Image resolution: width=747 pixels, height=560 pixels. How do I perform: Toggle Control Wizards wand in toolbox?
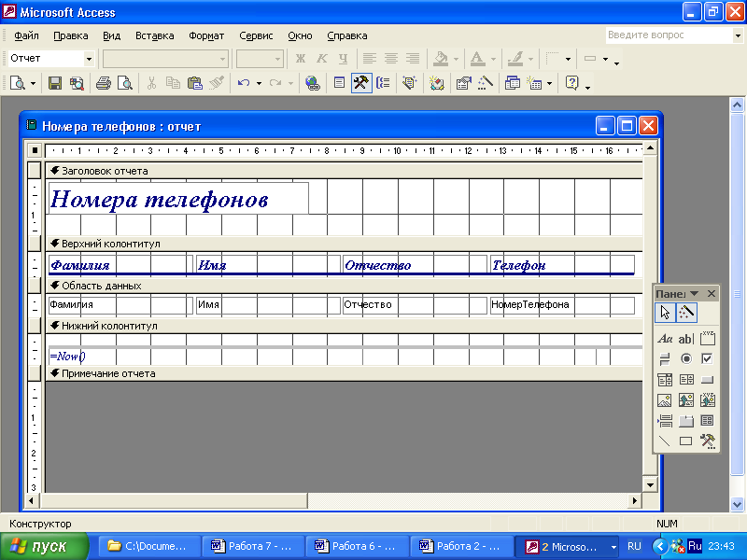click(686, 313)
